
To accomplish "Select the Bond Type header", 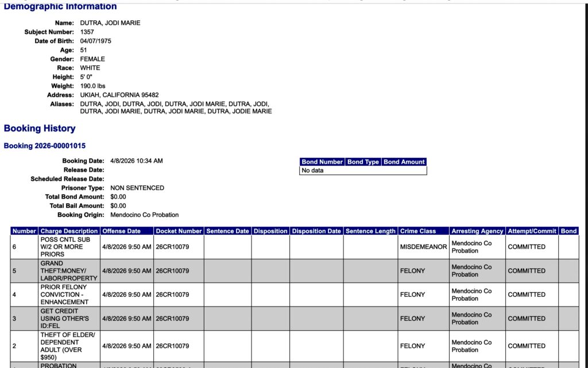I will click(x=364, y=162).
